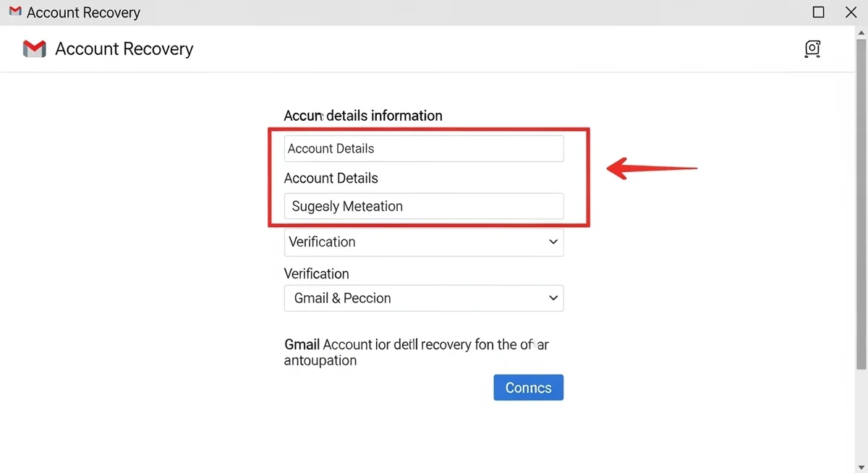868x473 pixels.
Task: Click the Gmail recovery description text link
Action: click(x=418, y=352)
